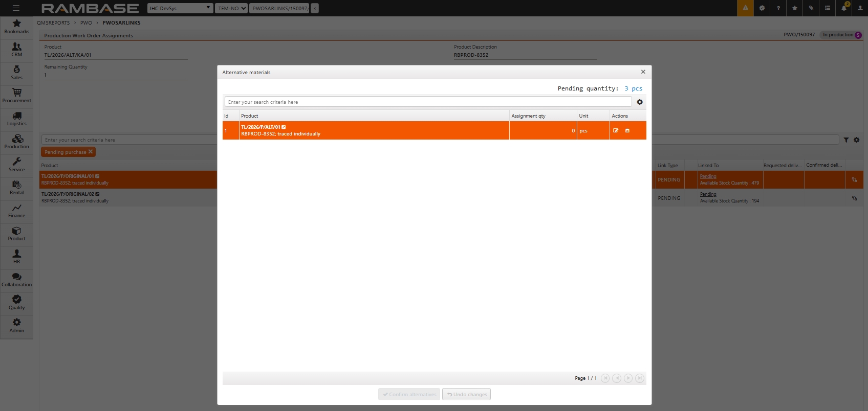Click the edit icon in Actions column

click(x=616, y=131)
